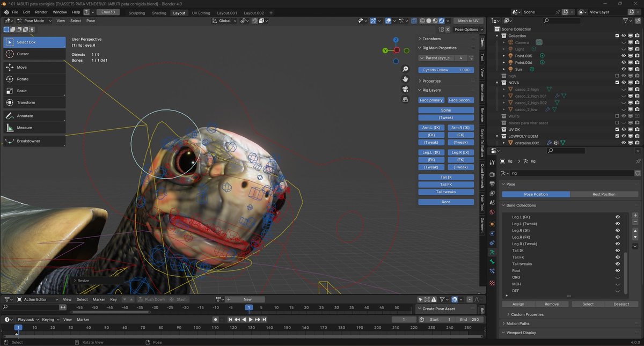Jump to first frame in timeline
This screenshot has width=644, height=346.
(x=231, y=320)
